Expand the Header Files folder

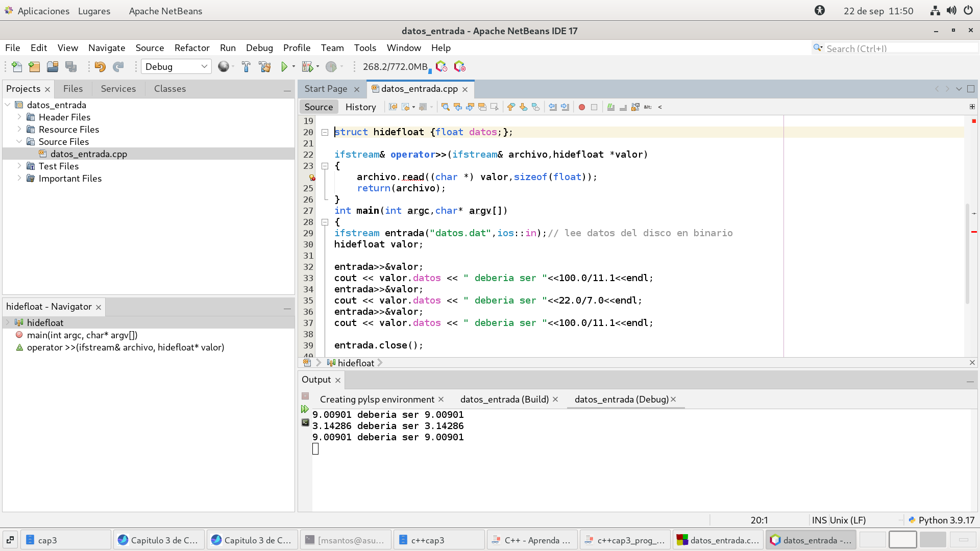[19, 117]
